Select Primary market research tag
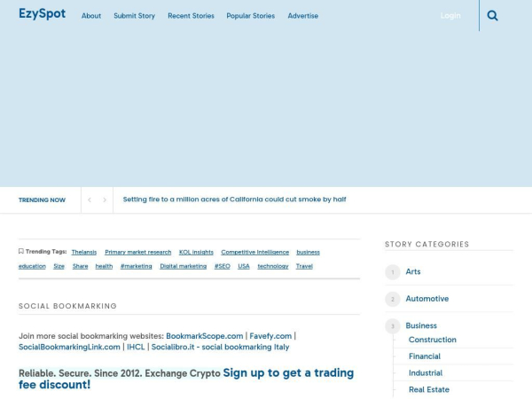 pyautogui.click(x=138, y=252)
